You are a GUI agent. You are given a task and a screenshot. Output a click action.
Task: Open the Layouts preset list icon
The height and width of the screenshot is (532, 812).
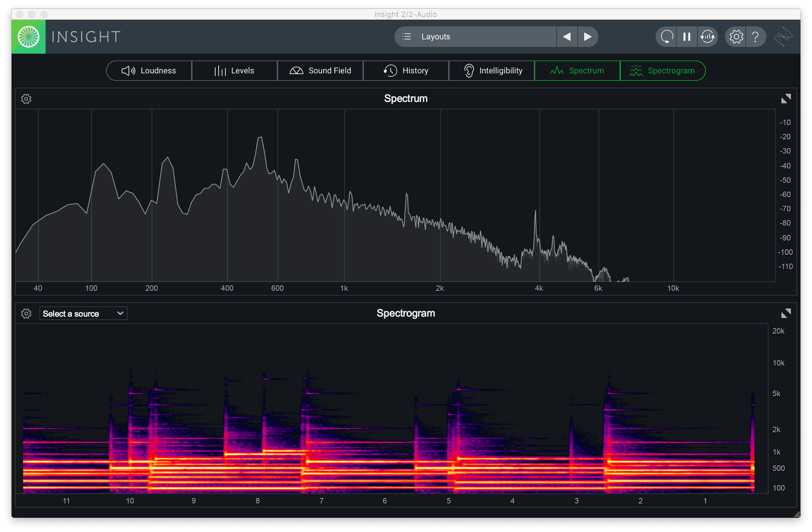click(x=406, y=36)
